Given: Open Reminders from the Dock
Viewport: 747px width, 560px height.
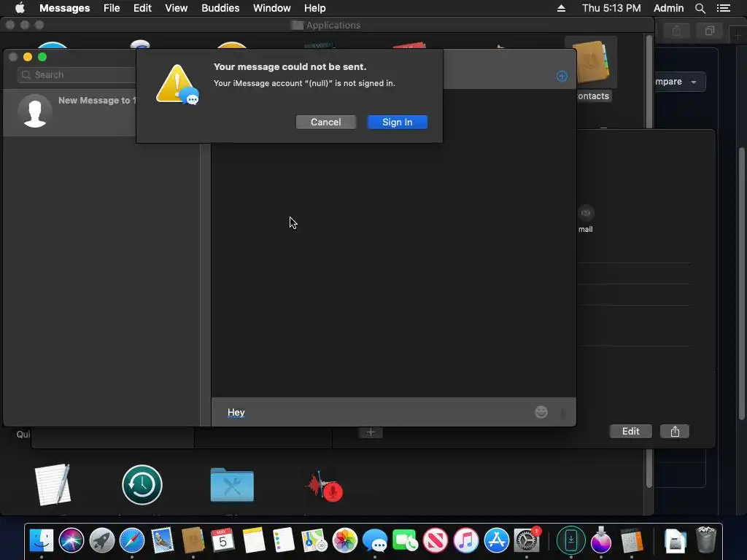Looking at the screenshot, I should (x=284, y=540).
